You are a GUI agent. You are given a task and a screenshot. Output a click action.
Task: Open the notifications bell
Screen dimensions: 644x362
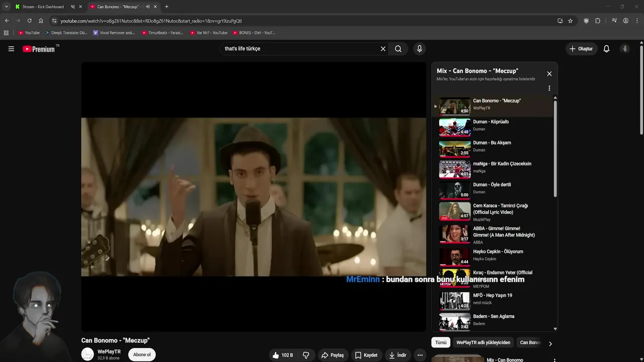(x=606, y=49)
